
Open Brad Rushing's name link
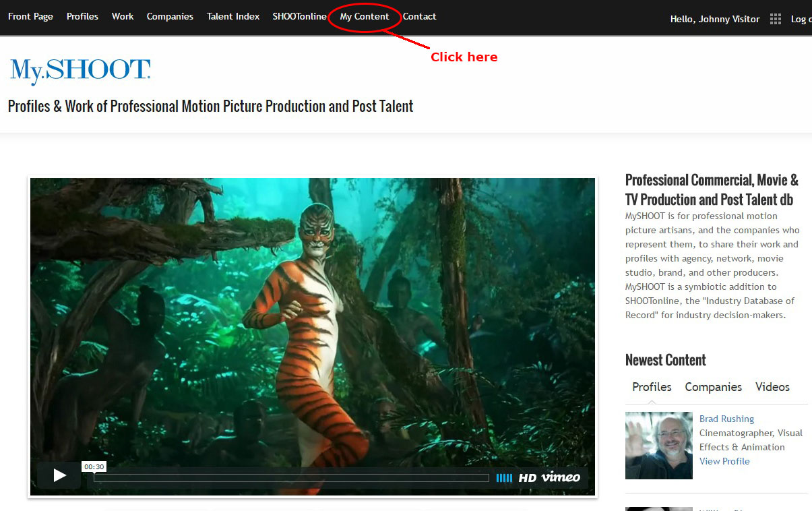(x=726, y=419)
